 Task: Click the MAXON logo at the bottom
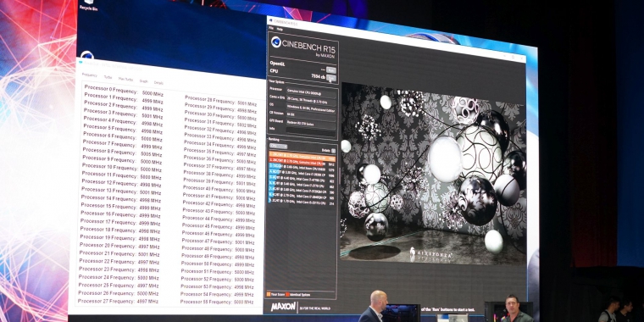tap(283, 307)
